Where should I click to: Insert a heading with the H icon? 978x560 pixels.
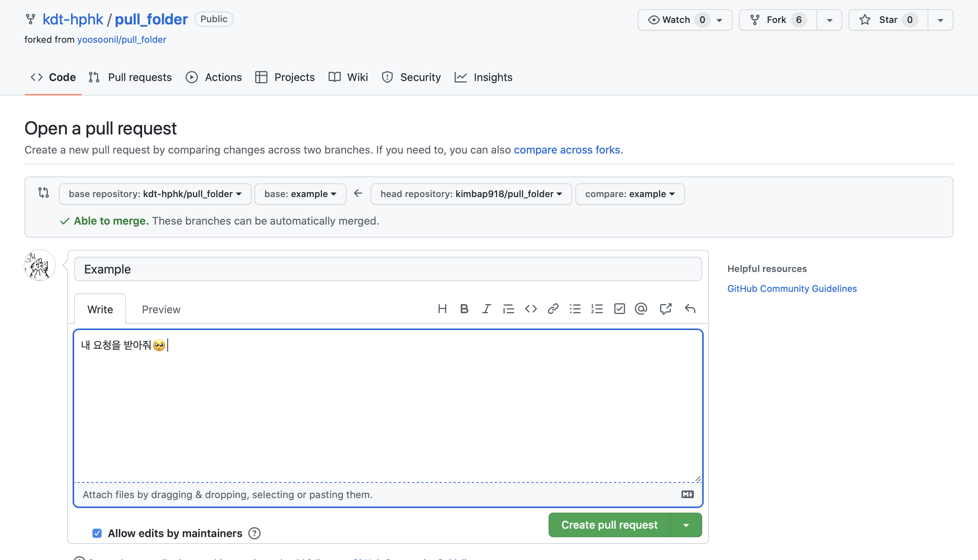click(x=442, y=309)
